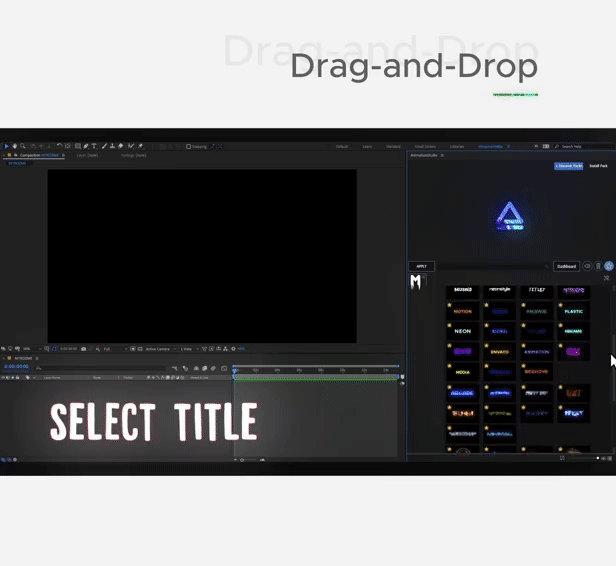Select the Eraser tool
Viewport: 616px width, 566px height.
(x=121, y=146)
